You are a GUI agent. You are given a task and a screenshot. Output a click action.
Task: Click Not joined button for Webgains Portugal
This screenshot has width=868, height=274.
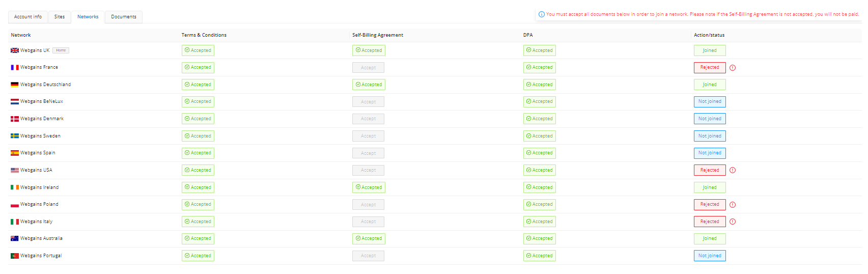710,256
